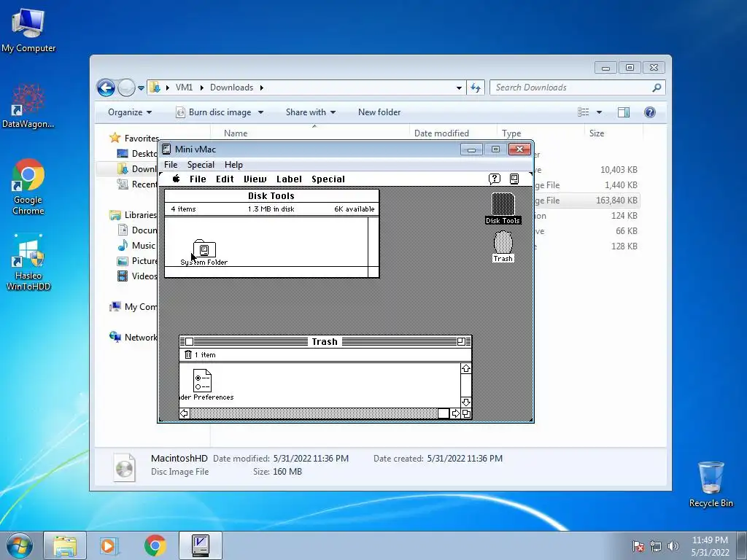This screenshot has width=747, height=560.
Task: Click the Trash horizontal scroll thumb
Action: tap(444, 413)
